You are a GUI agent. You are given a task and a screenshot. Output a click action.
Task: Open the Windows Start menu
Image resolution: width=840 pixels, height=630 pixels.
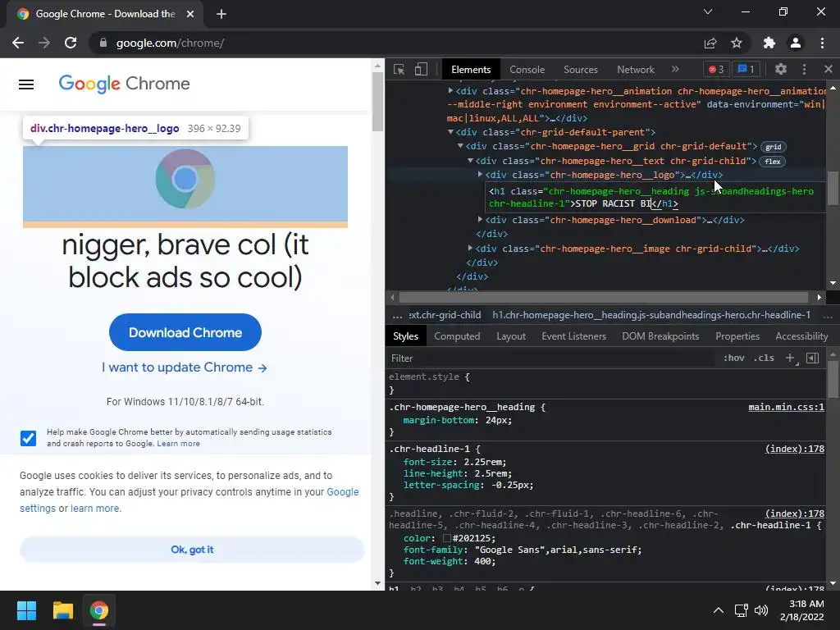click(x=26, y=610)
